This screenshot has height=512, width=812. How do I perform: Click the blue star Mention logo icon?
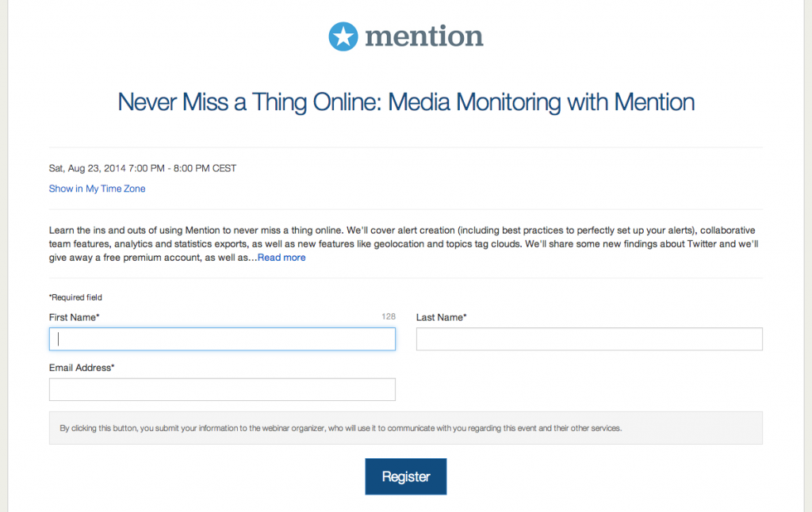click(343, 36)
